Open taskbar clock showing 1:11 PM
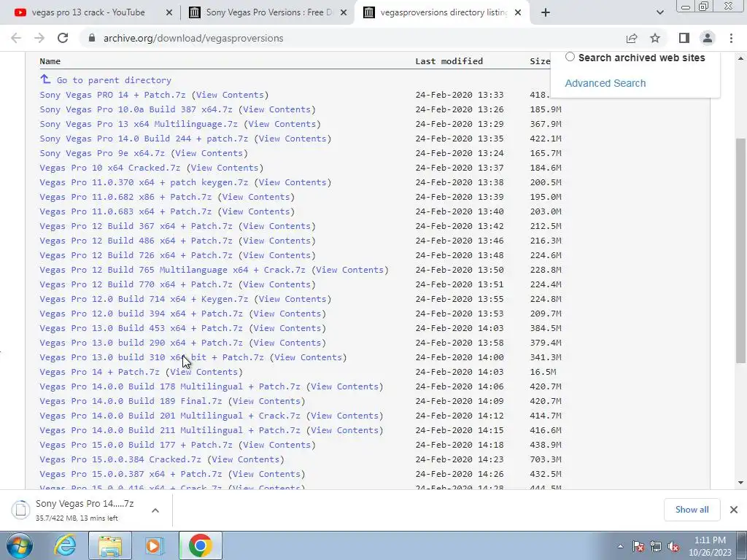Screen dimensions: 747x560 click(x=710, y=546)
